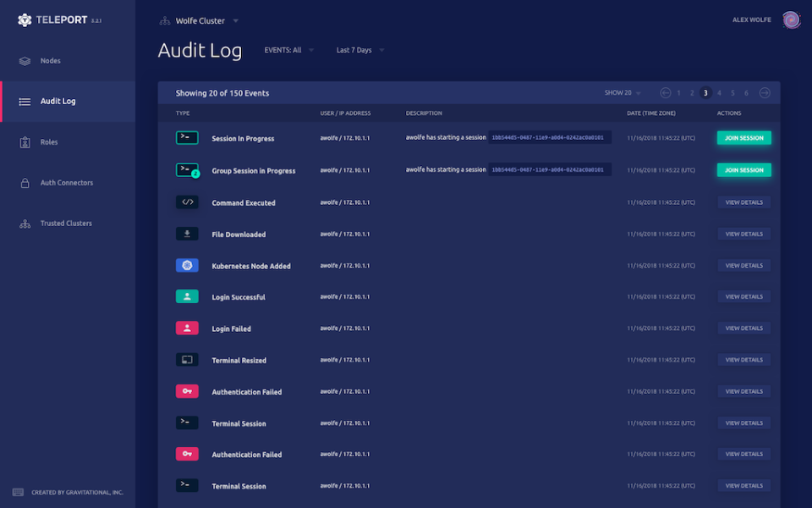Click the Kubernetes Node Added icon
The width and height of the screenshot is (812, 508).
(x=187, y=265)
